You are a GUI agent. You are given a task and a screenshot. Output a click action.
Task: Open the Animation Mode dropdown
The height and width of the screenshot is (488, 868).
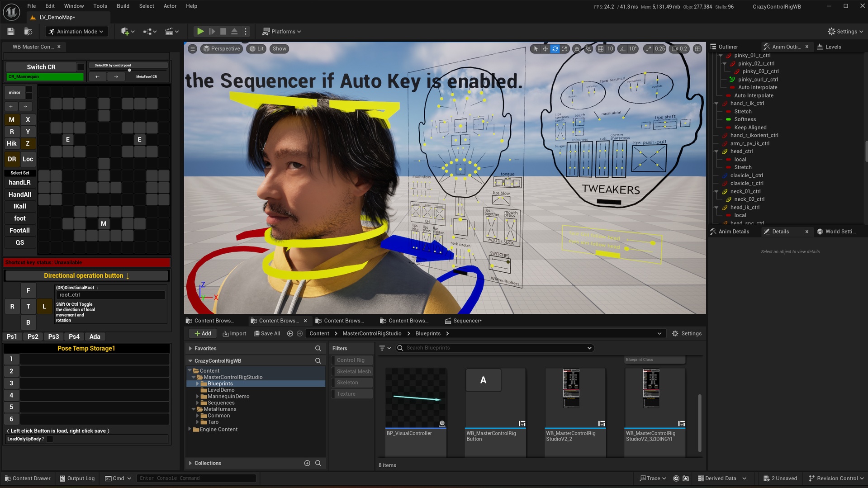76,32
